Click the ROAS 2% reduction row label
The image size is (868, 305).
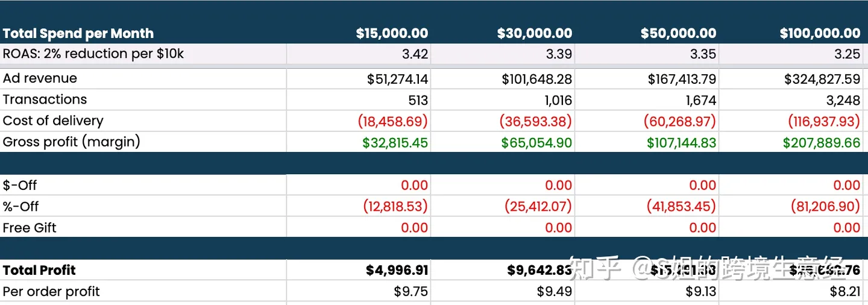[93, 54]
